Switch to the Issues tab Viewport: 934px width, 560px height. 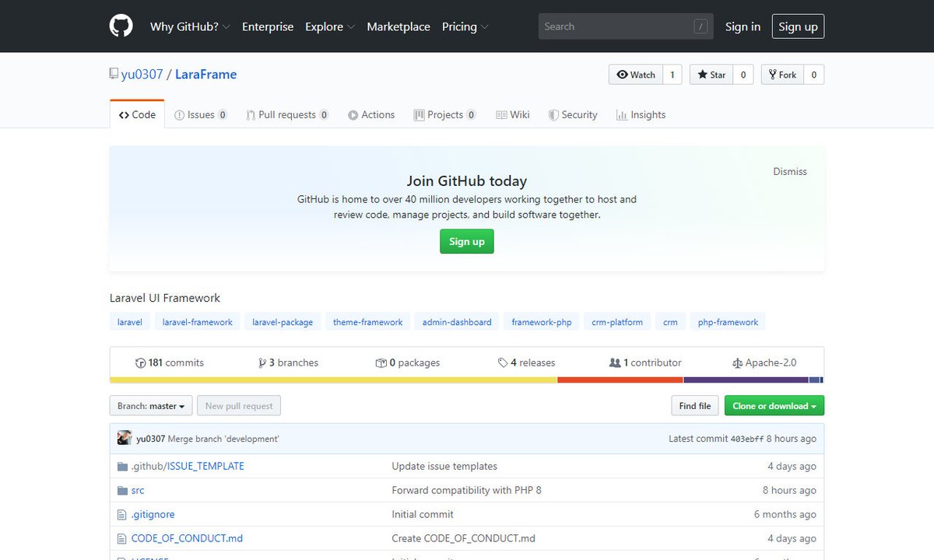pos(201,114)
